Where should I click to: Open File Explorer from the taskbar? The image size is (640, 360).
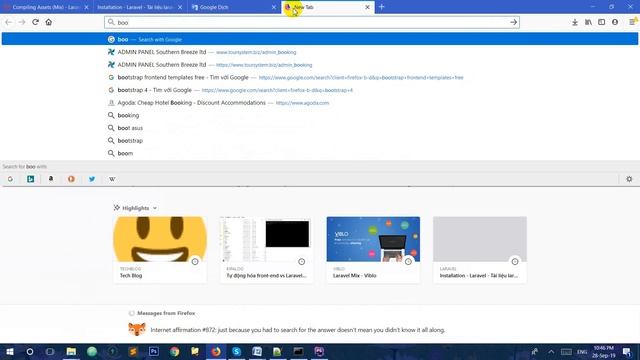click(71, 351)
